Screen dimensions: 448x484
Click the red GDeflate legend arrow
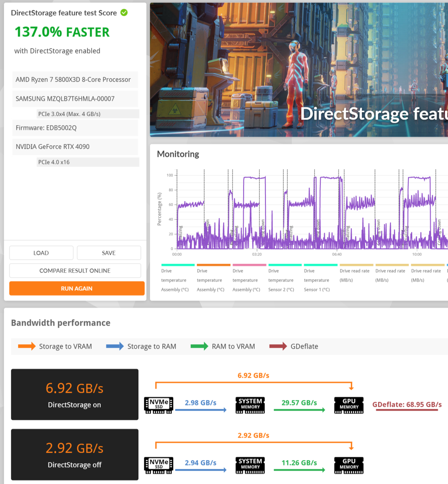tap(278, 346)
